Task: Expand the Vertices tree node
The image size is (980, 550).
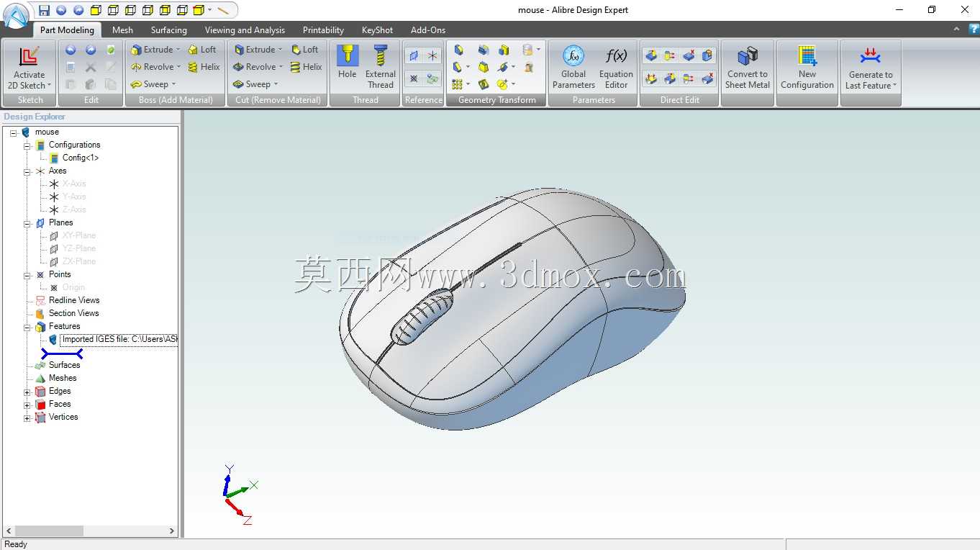Action: click(27, 418)
